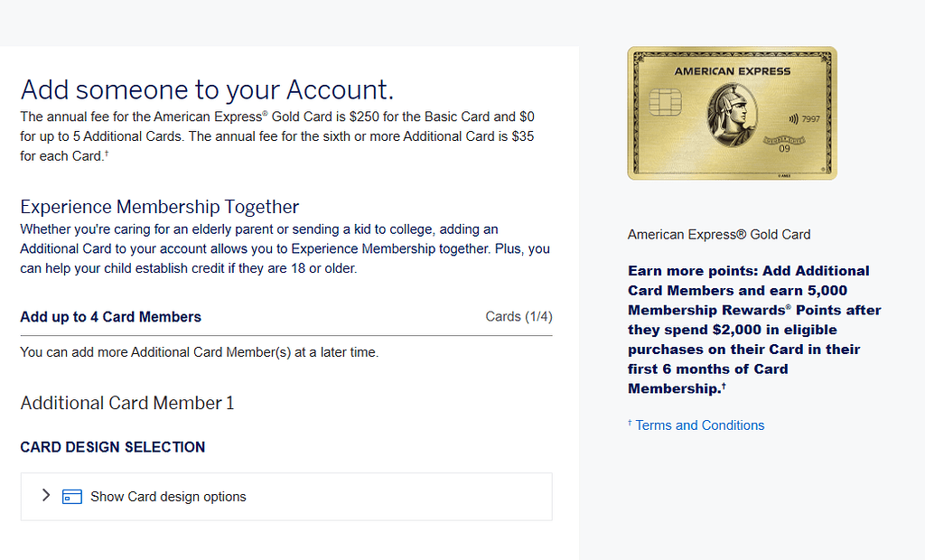Click the Show Card design options text
The image size is (925, 560).
167,495
